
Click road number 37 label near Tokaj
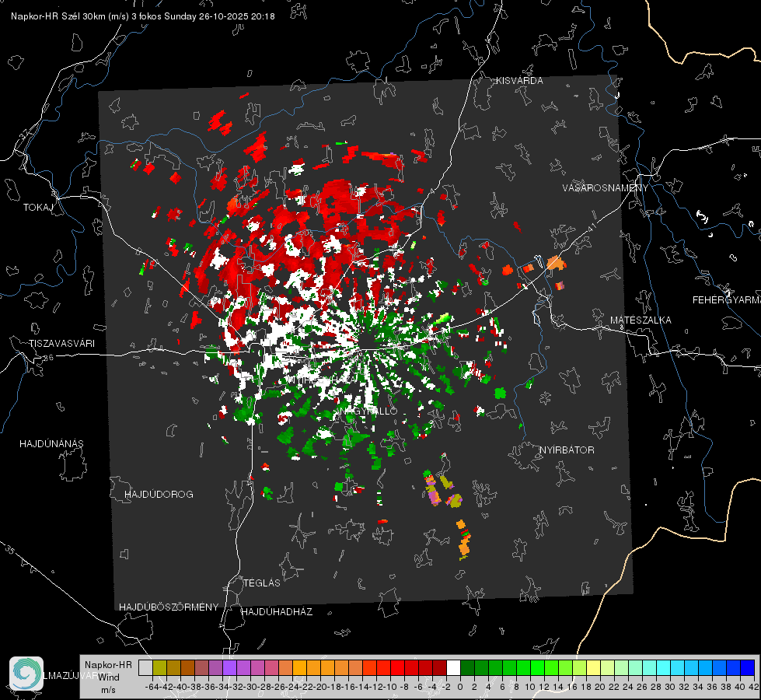[x=25, y=133]
